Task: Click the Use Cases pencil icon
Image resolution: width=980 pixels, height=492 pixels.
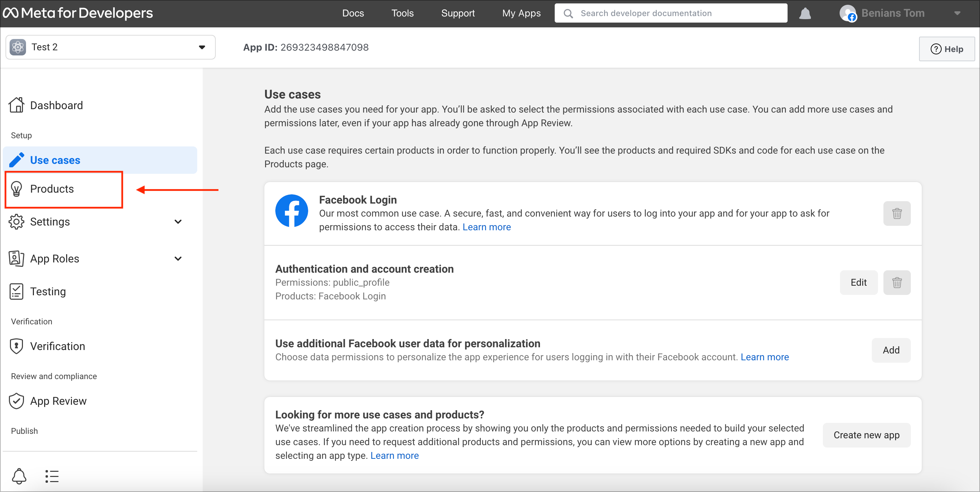Action: (17, 159)
